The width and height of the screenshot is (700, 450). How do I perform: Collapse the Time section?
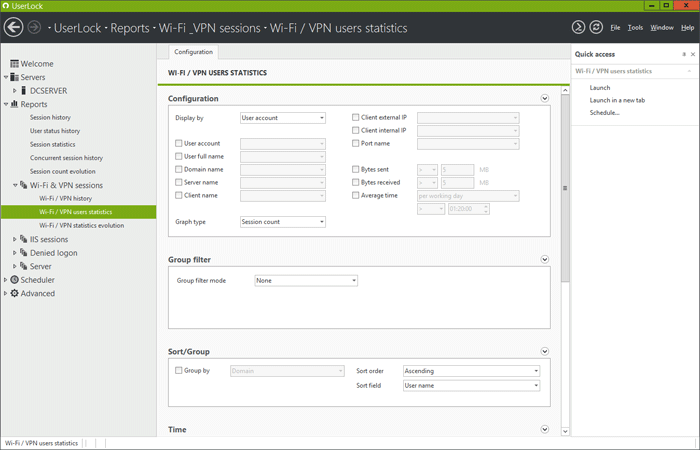click(545, 429)
